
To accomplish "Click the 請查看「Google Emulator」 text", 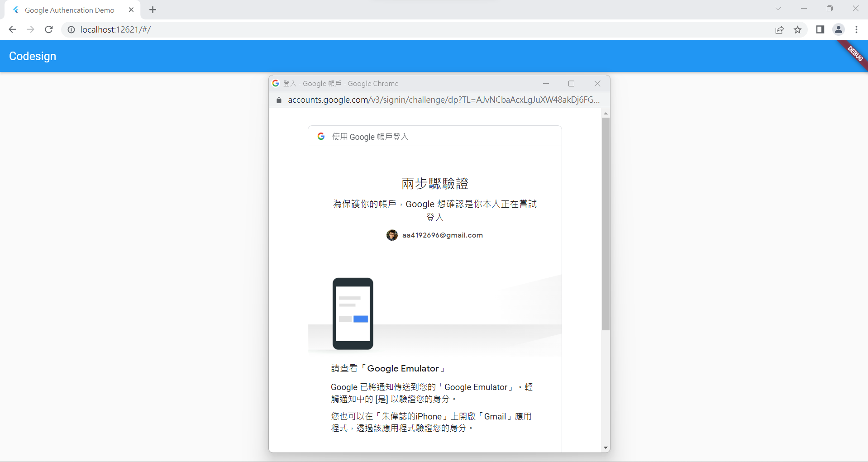I will [x=388, y=368].
